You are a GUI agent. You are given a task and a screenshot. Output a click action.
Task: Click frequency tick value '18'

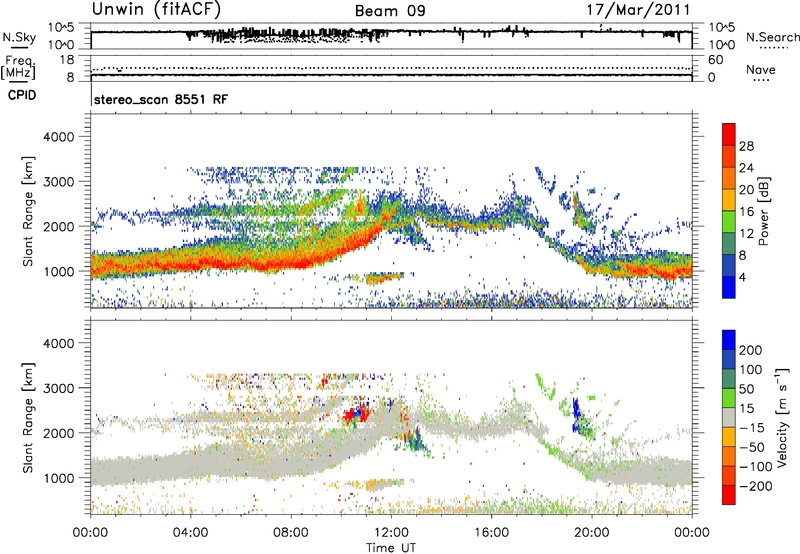point(67,60)
